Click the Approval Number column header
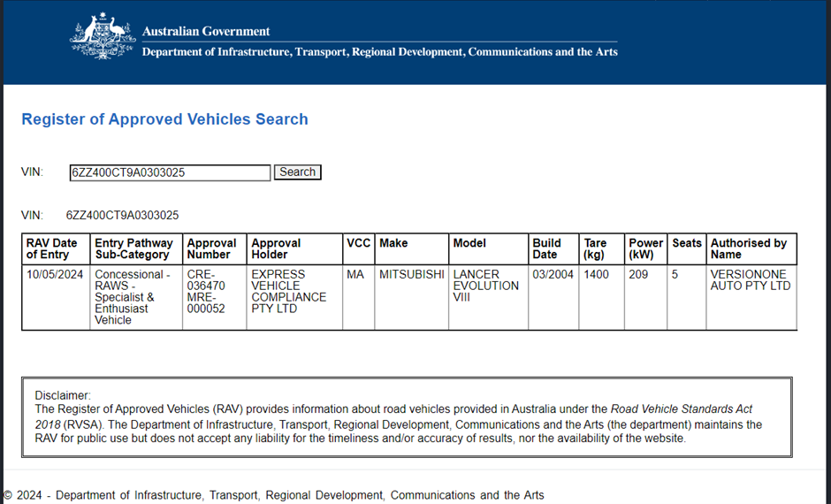The image size is (831, 504). [x=213, y=248]
